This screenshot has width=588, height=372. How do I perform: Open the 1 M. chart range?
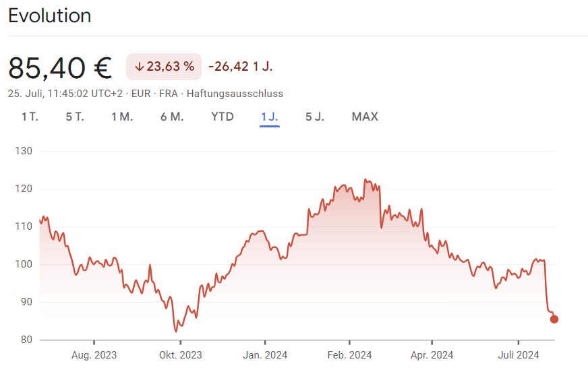click(122, 117)
